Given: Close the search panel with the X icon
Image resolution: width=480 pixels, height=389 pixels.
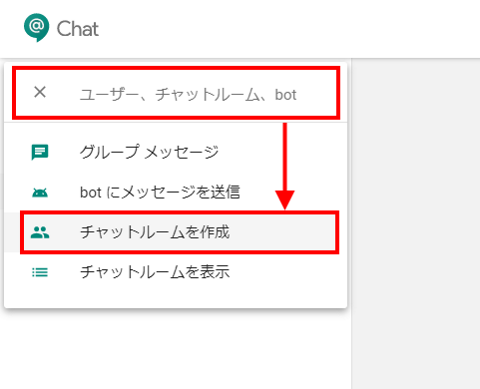Looking at the screenshot, I should tap(40, 92).
